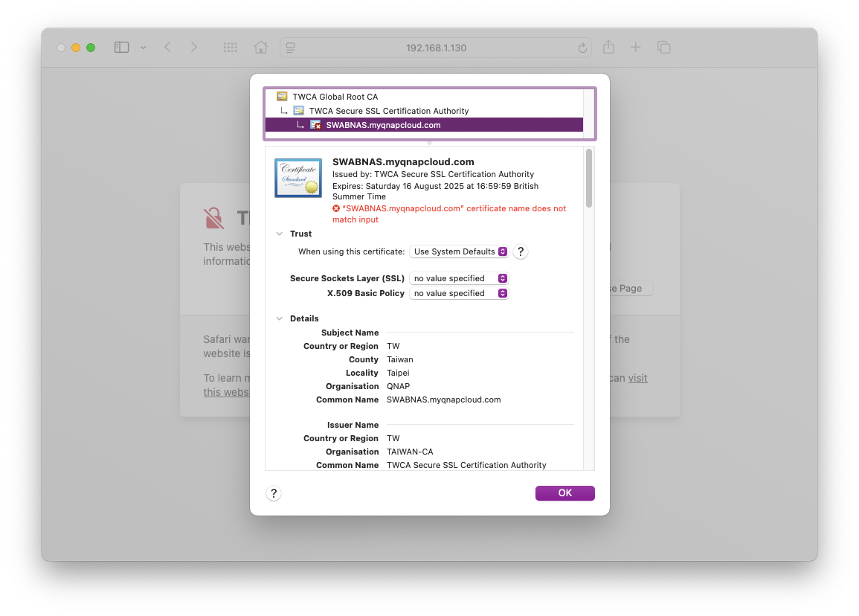Open the home page icon
Image resolution: width=859 pixels, height=616 pixels.
click(x=261, y=48)
